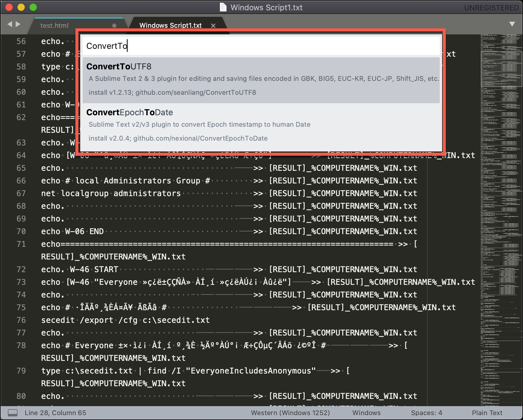Click line number 76 in gutter
This screenshot has height=420, width=523.
pos(21,320)
